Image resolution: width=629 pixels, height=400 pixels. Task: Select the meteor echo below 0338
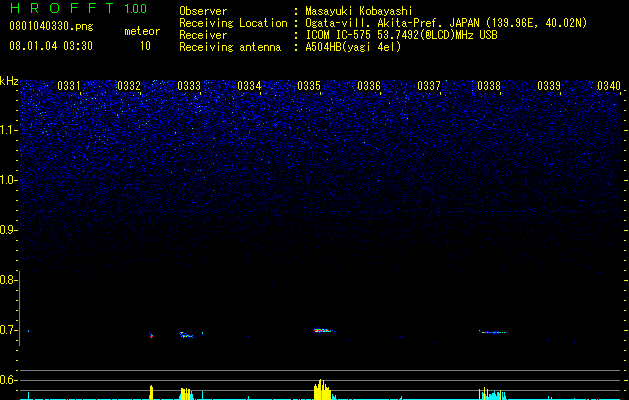(x=493, y=332)
